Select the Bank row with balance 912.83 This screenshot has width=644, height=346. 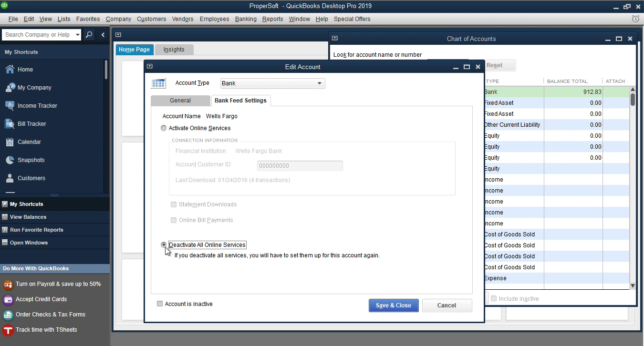pyautogui.click(x=556, y=92)
